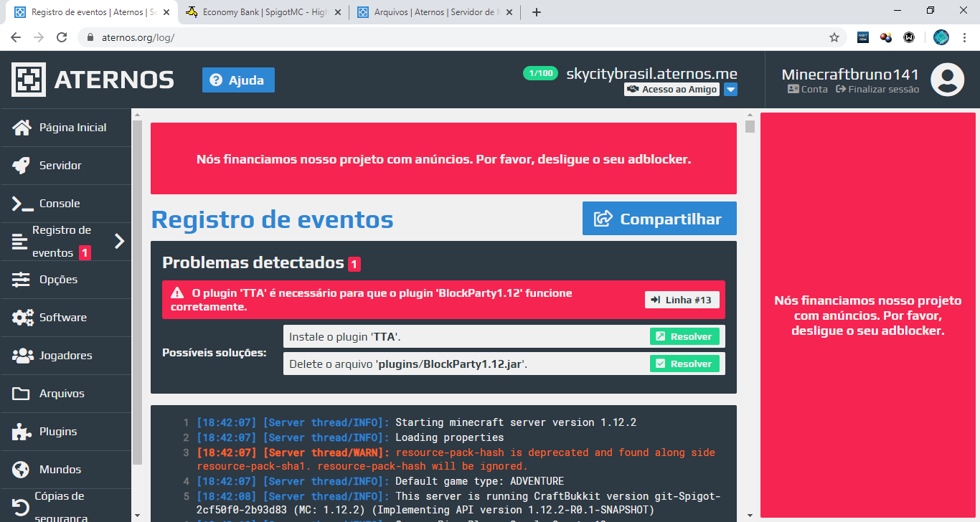Viewport: 980px width, 522px height.
Task: Select the Opções sliders icon
Action: click(22, 280)
